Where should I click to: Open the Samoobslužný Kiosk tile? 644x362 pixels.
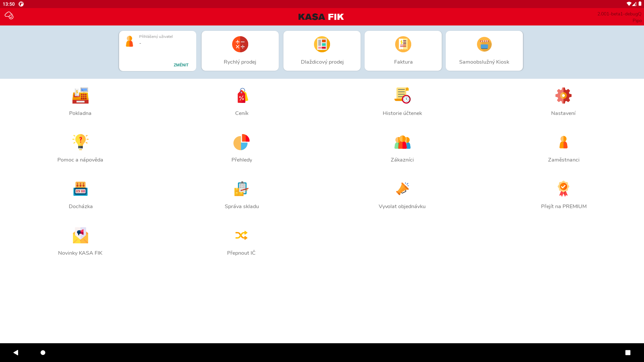tap(484, 51)
